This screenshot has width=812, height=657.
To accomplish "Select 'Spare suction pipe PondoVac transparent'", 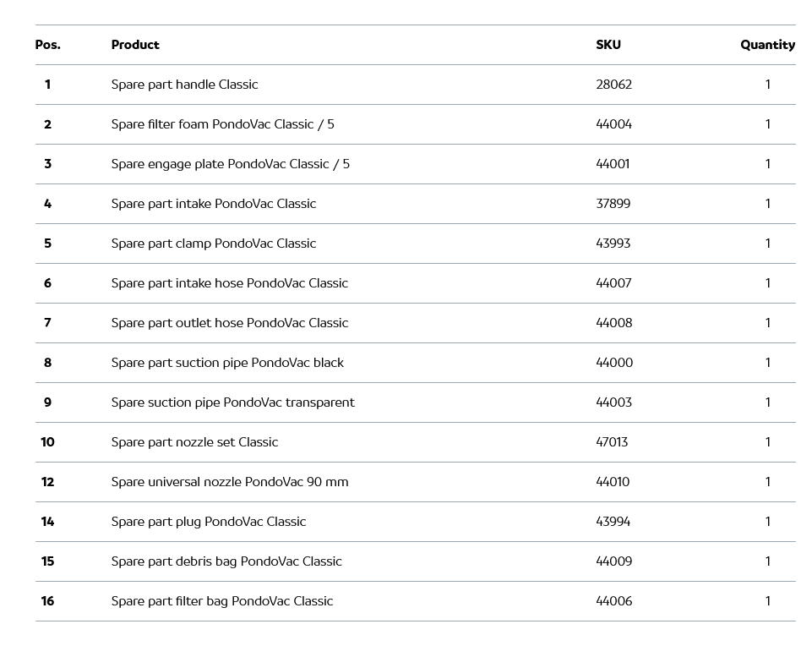I will (x=232, y=402).
